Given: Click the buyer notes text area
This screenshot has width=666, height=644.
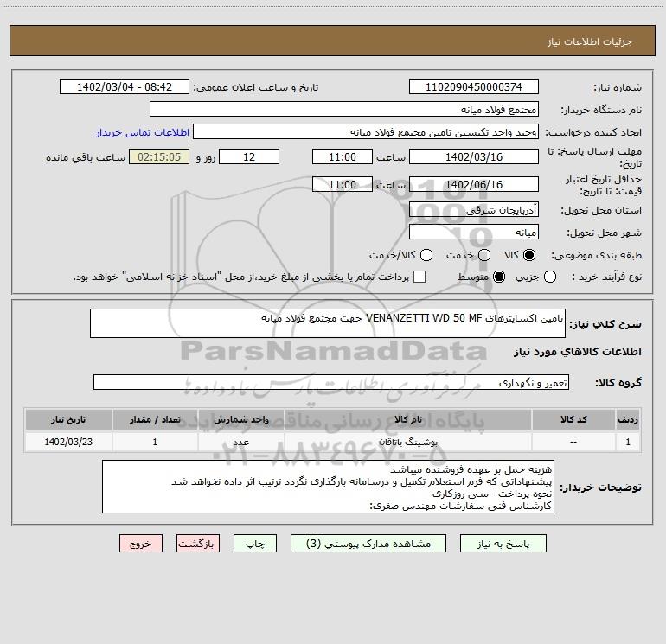Looking at the screenshot, I should (328, 487).
